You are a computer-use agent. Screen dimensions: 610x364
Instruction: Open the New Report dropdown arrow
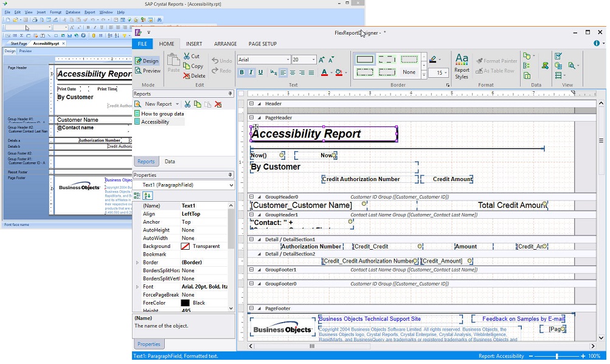(177, 105)
